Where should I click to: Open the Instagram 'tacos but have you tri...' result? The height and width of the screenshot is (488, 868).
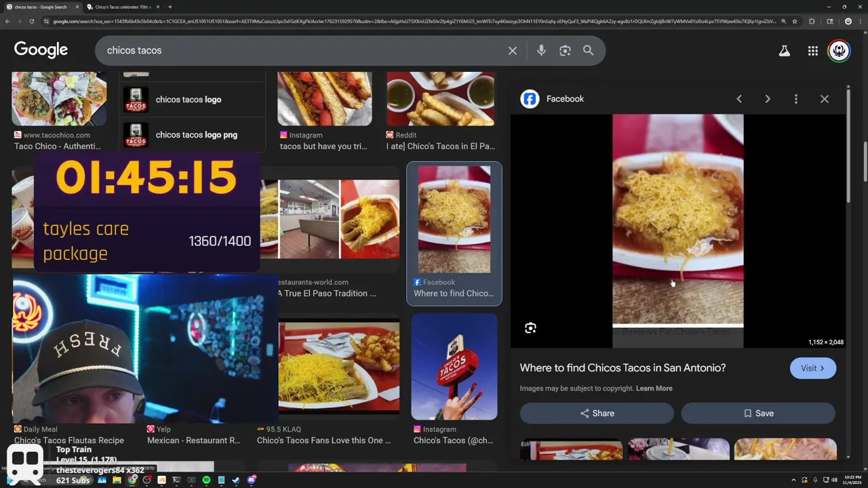(324, 99)
